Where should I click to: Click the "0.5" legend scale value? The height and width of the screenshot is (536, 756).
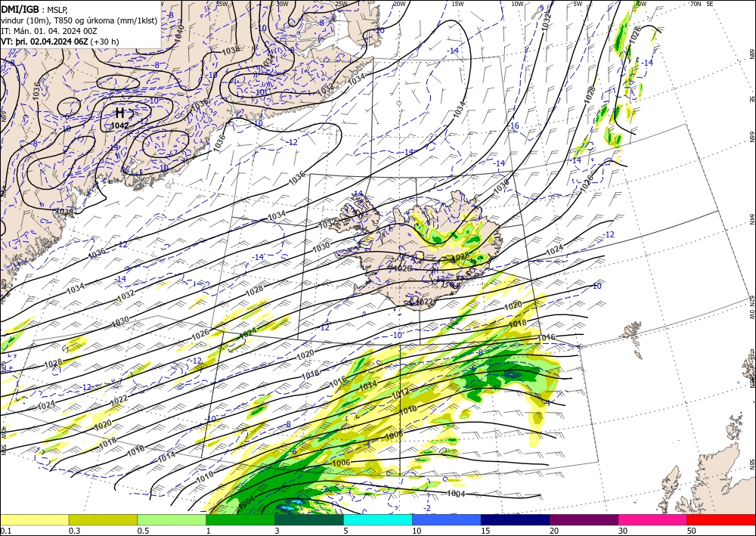pyautogui.click(x=143, y=531)
